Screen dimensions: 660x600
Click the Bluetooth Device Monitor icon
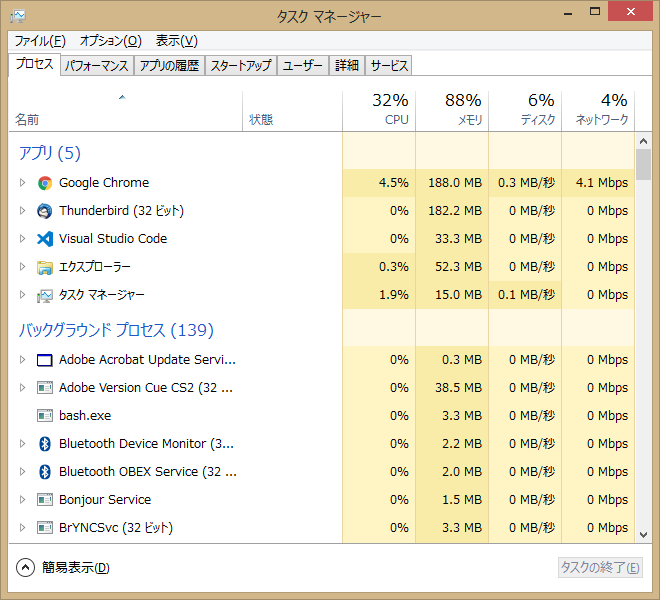pos(45,444)
